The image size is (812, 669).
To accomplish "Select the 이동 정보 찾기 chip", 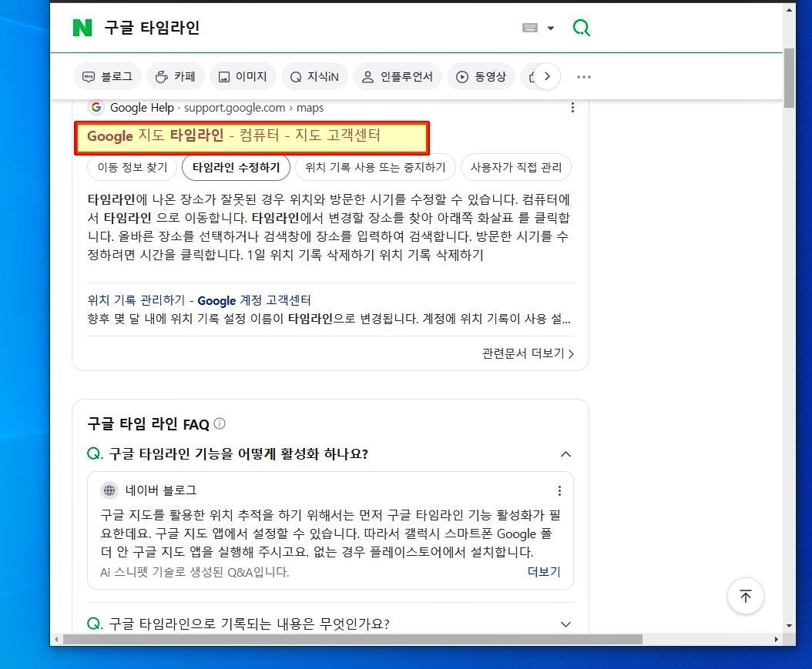I will [133, 167].
